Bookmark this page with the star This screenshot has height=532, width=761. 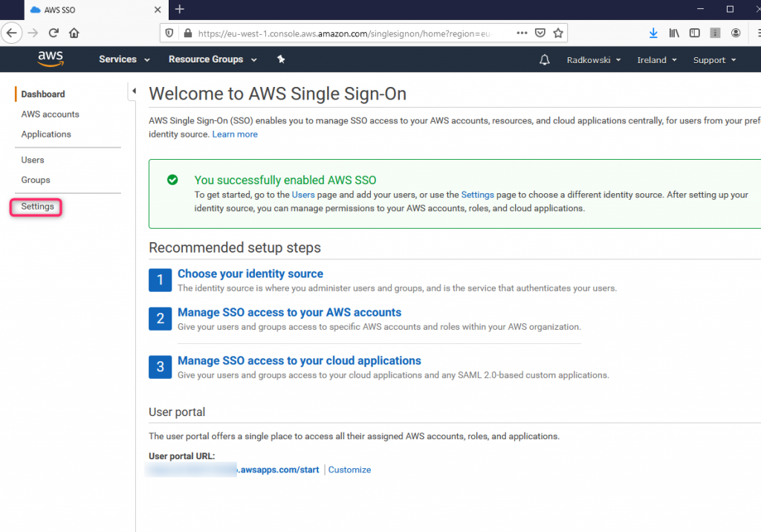pos(558,33)
